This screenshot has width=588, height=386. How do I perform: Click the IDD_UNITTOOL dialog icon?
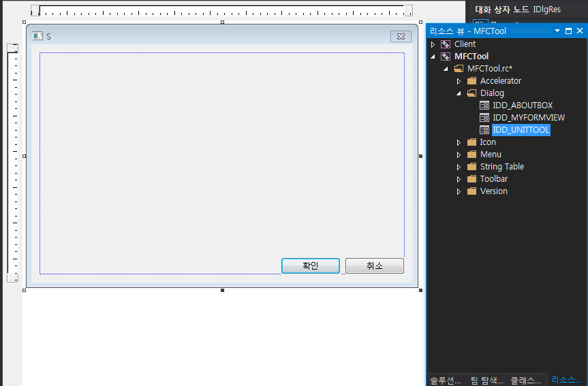[484, 130]
